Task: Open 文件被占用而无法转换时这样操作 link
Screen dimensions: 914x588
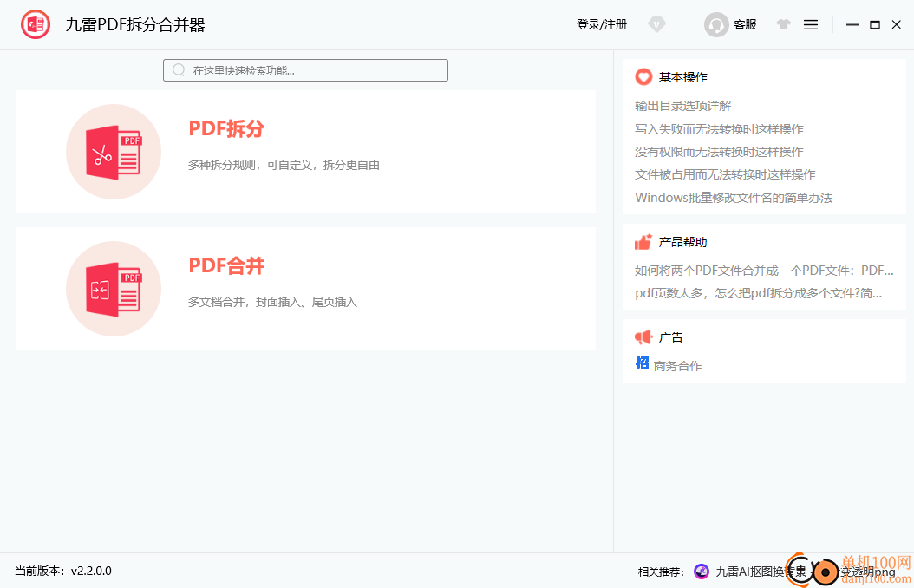Action: pos(725,174)
